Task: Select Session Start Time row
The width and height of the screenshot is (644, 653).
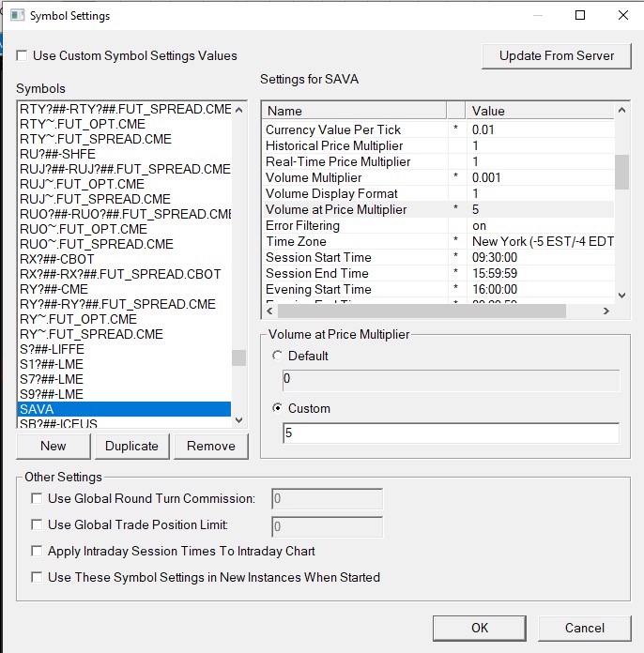Action: [x=438, y=257]
